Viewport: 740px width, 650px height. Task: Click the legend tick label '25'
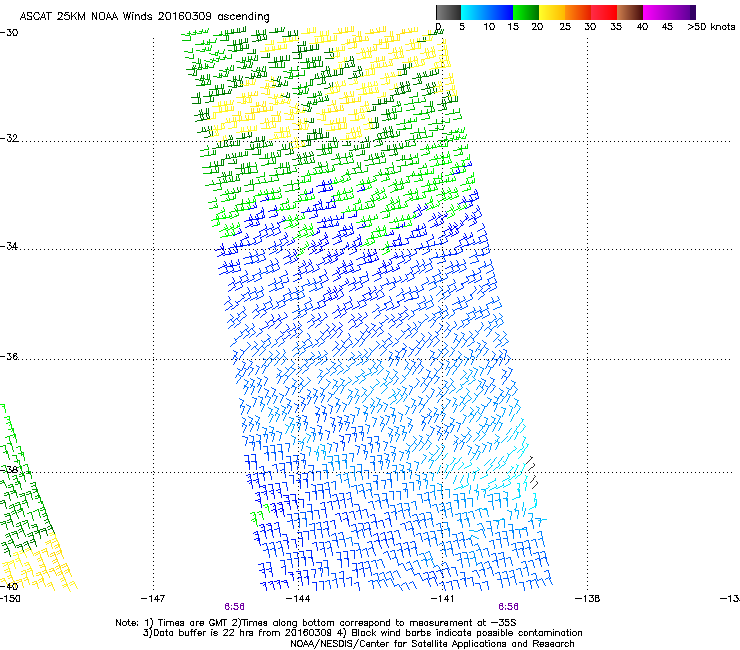(x=565, y=27)
